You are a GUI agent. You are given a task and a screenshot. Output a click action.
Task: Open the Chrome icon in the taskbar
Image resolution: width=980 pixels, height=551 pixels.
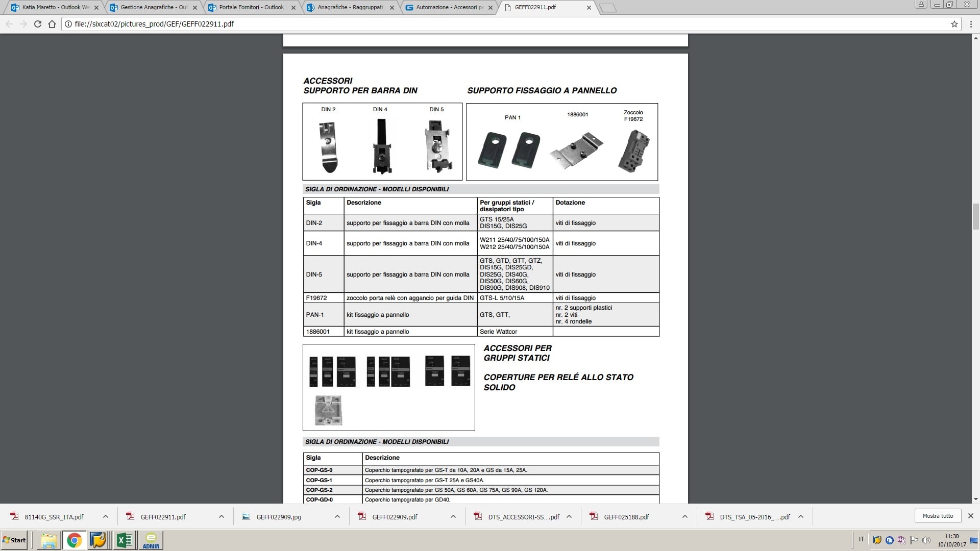pos(75,540)
